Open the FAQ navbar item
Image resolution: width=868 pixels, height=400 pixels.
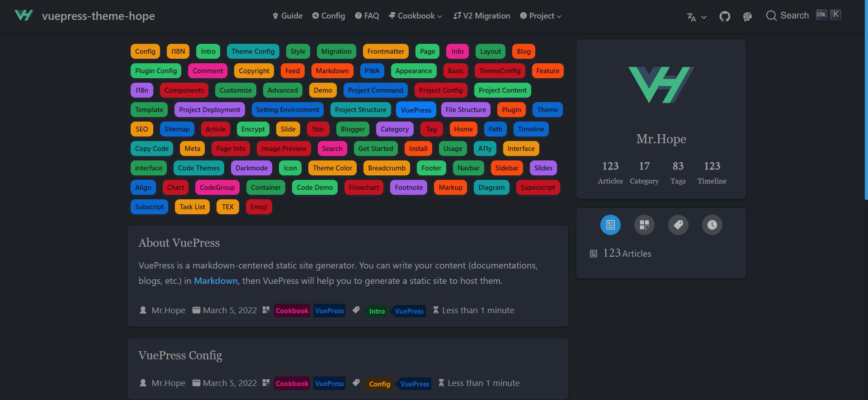click(x=367, y=16)
